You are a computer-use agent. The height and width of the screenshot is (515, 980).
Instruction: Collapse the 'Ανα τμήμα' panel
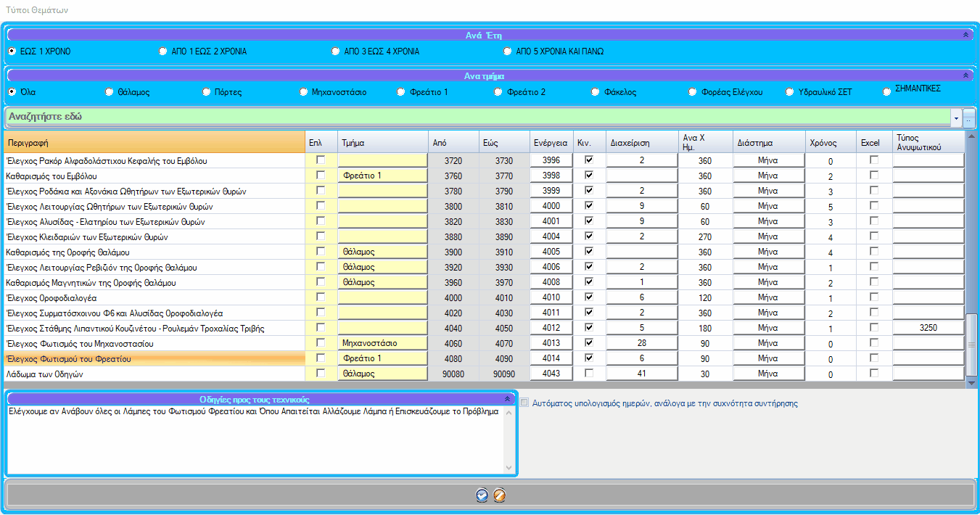[x=965, y=75]
